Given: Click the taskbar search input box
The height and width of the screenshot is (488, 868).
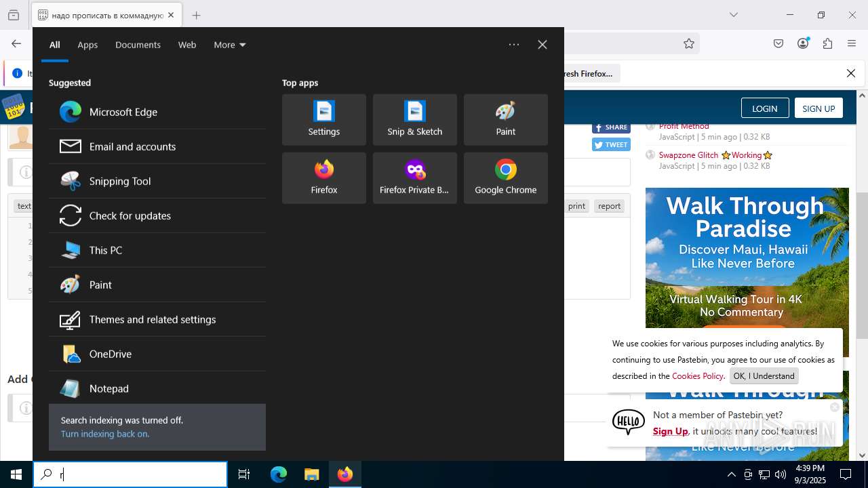Looking at the screenshot, I should pos(130,474).
